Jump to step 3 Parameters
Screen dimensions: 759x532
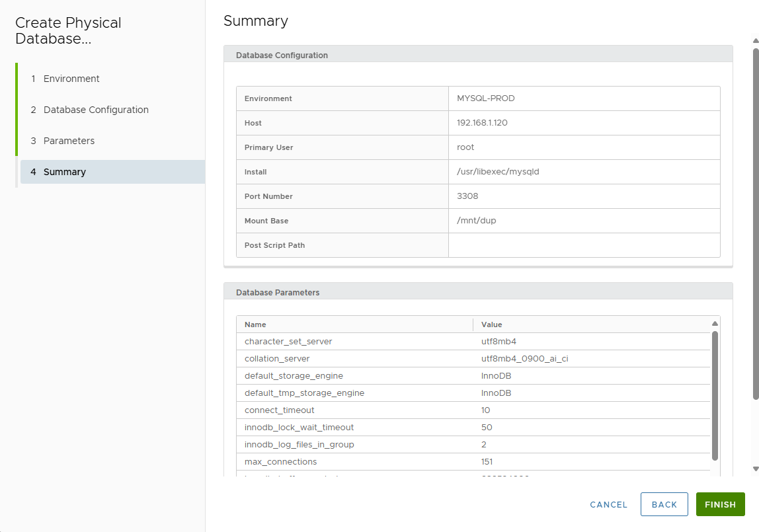69,141
